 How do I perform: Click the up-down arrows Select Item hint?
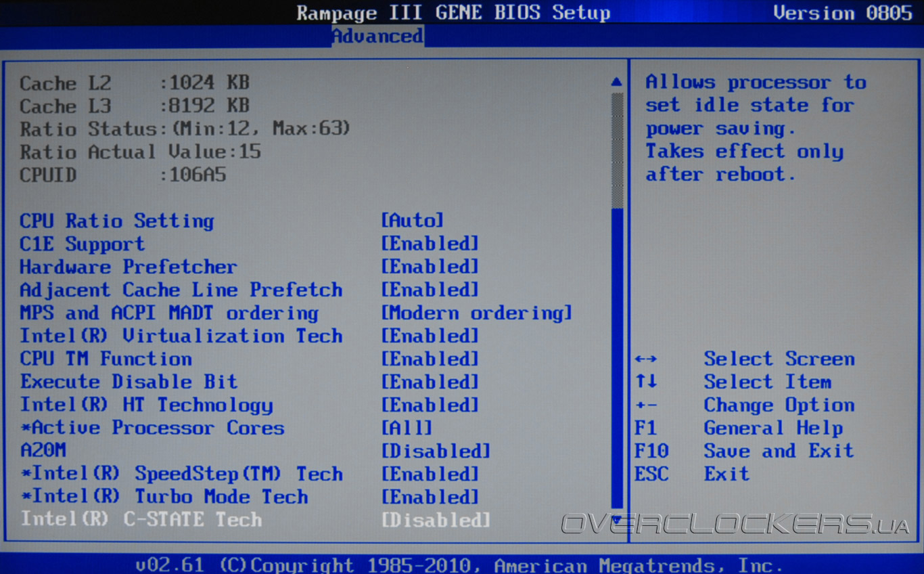[x=733, y=382]
